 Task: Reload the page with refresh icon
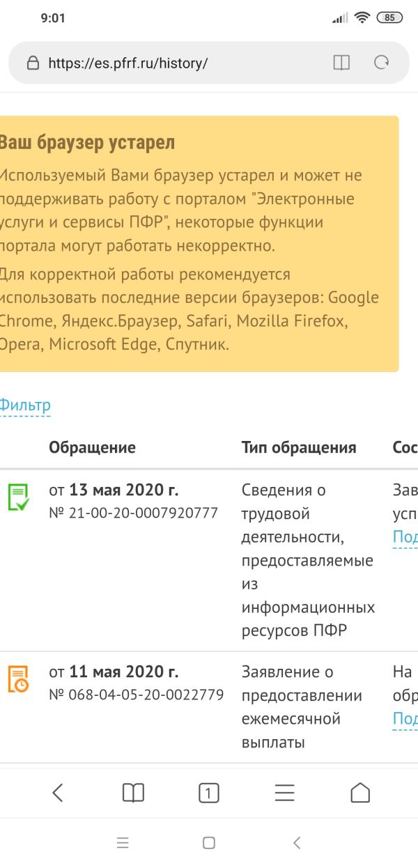[x=381, y=63]
